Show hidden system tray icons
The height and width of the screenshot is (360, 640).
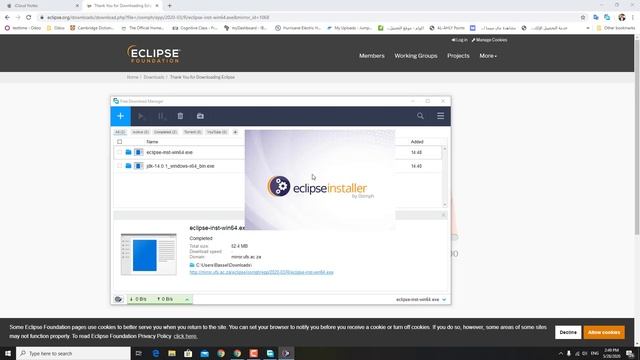(561, 353)
